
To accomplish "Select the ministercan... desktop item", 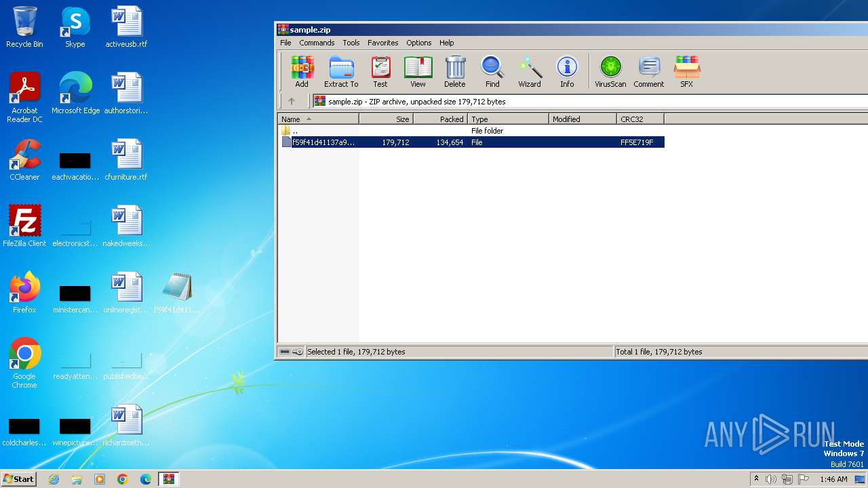I will [75, 299].
